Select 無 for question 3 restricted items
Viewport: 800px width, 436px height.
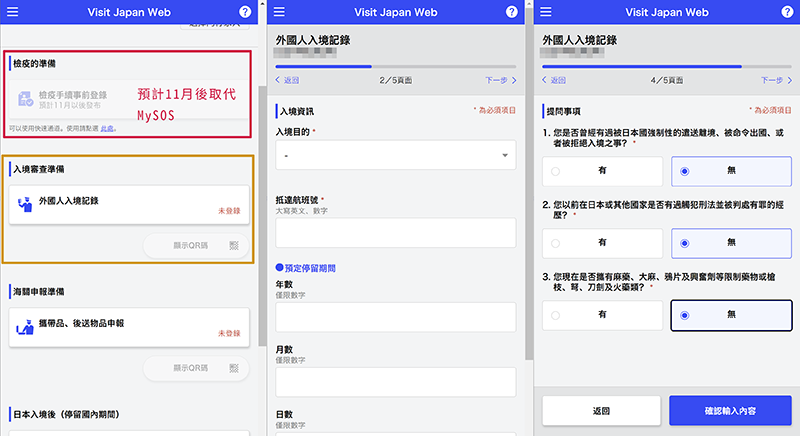[x=731, y=315]
